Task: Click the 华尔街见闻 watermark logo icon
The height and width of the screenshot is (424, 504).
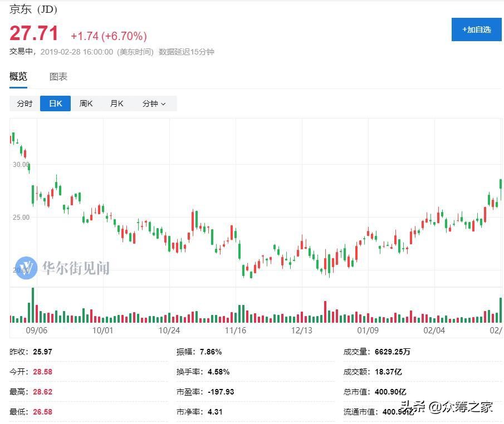Action: tap(26, 269)
